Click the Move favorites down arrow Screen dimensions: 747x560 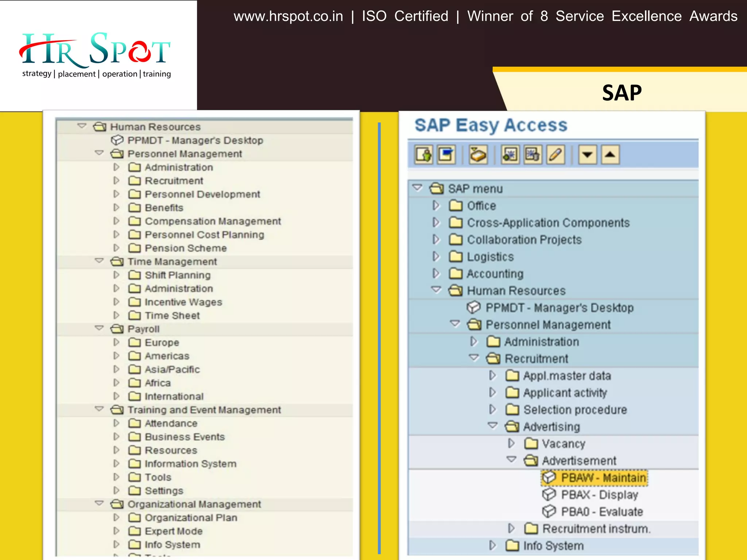[587, 155]
